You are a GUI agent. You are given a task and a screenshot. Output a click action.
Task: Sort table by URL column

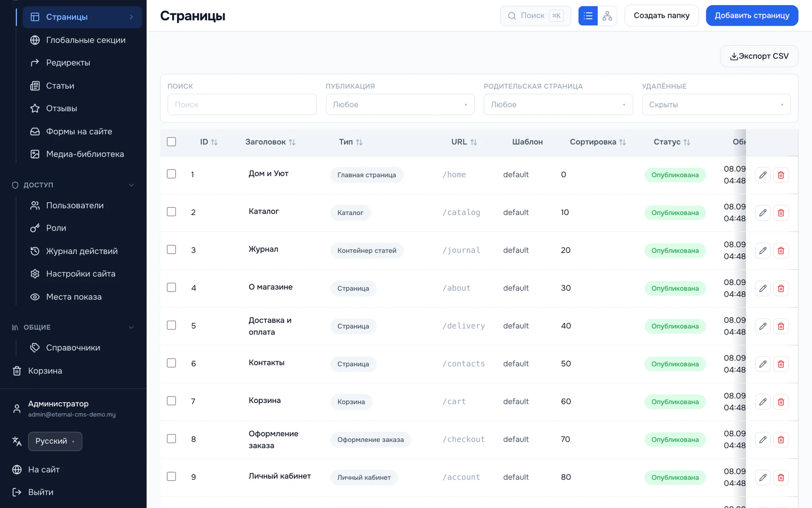tap(464, 142)
